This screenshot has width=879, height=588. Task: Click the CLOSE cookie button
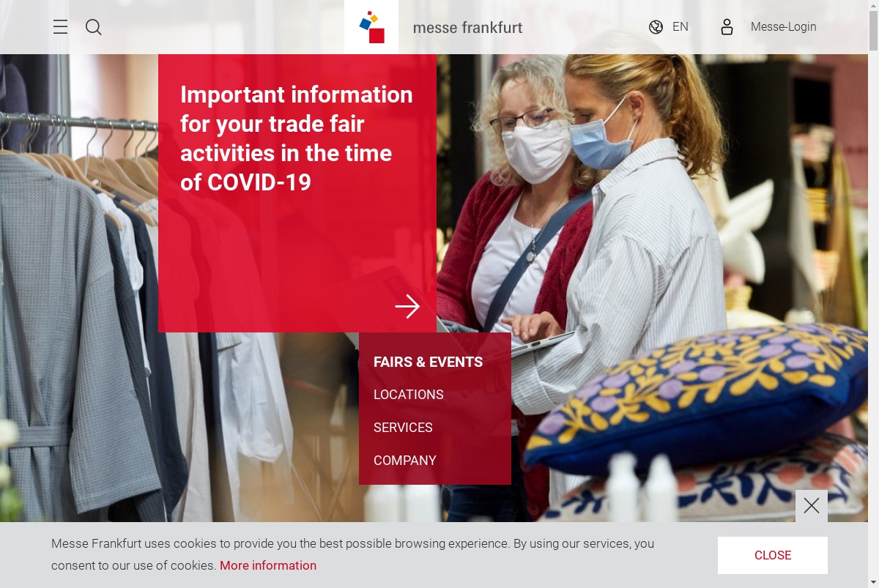click(773, 555)
